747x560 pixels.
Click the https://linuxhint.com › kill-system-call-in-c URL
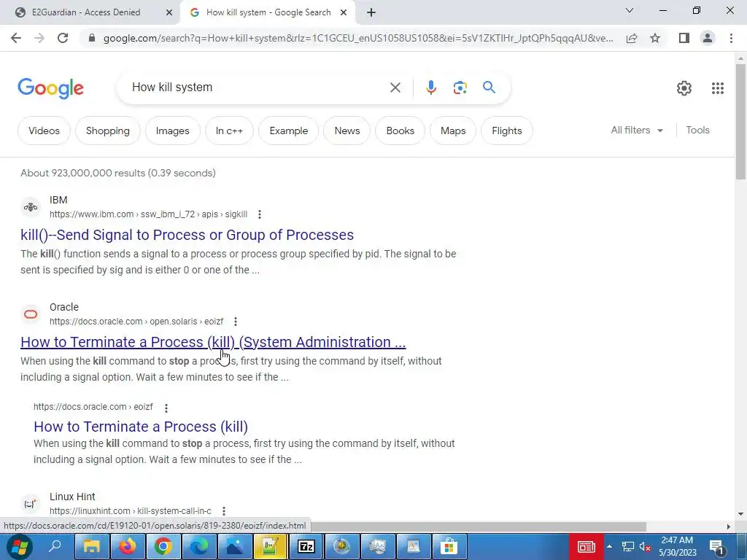(x=131, y=511)
